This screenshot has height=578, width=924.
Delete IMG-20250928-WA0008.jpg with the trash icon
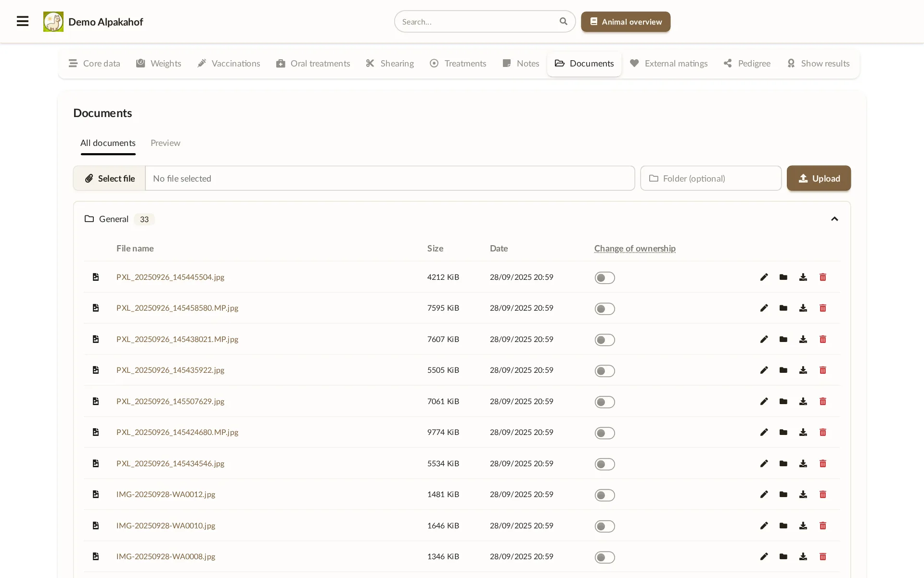click(822, 556)
